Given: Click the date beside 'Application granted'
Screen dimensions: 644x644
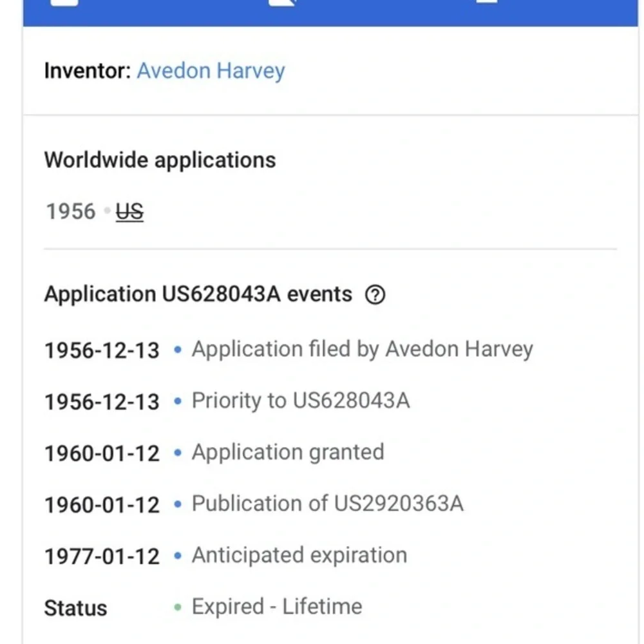Looking at the screenshot, I should (x=102, y=453).
